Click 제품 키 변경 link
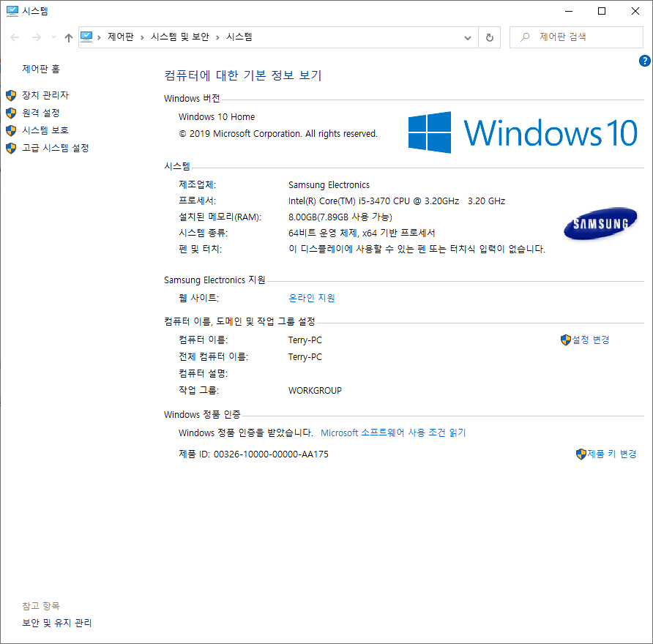Viewport: 653px width, 644px height. [x=612, y=454]
